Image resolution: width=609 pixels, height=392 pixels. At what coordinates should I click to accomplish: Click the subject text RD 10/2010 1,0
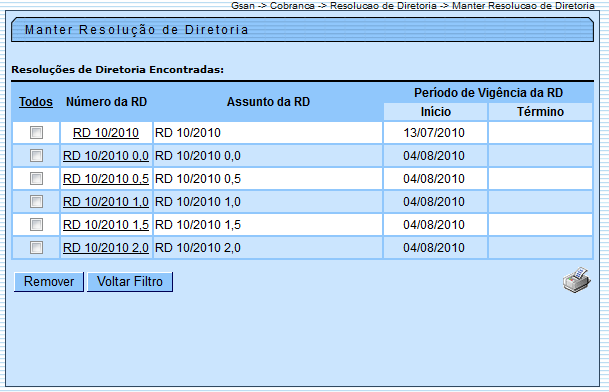pos(198,202)
